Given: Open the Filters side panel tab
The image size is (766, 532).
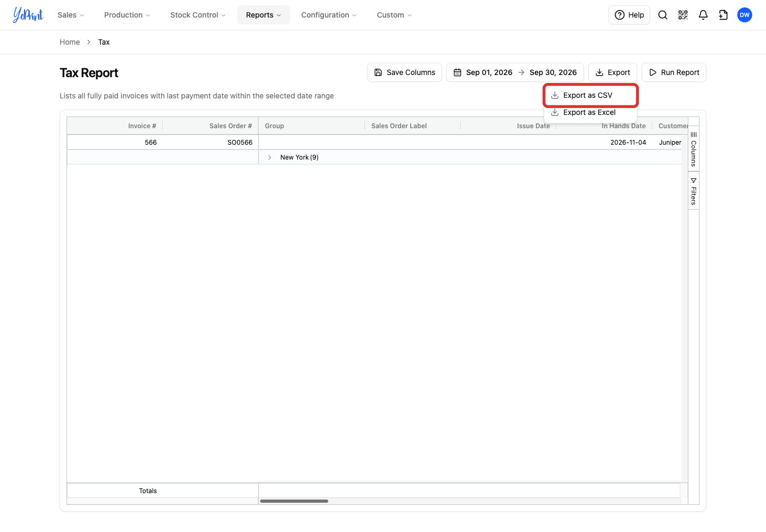Looking at the screenshot, I should pyautogui.click(x=694, y=191).
